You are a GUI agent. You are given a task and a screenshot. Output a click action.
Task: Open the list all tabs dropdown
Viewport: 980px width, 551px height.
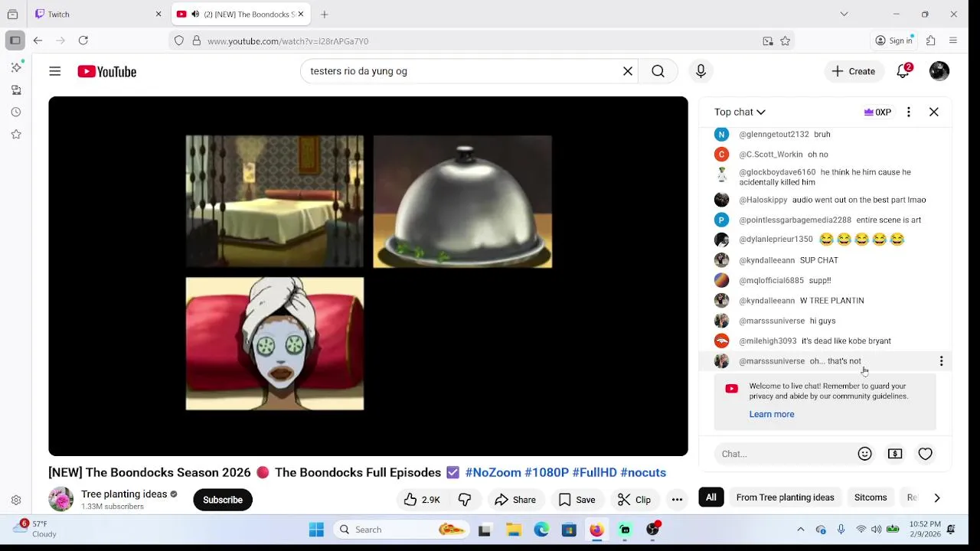tap(844, 14)
